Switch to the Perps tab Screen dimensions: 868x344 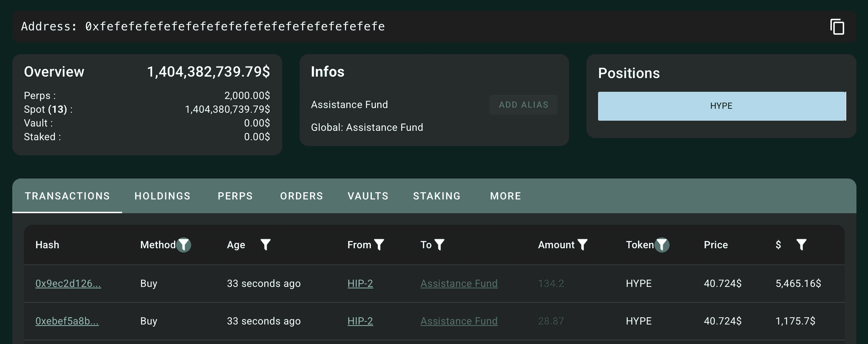click(235, 196)
